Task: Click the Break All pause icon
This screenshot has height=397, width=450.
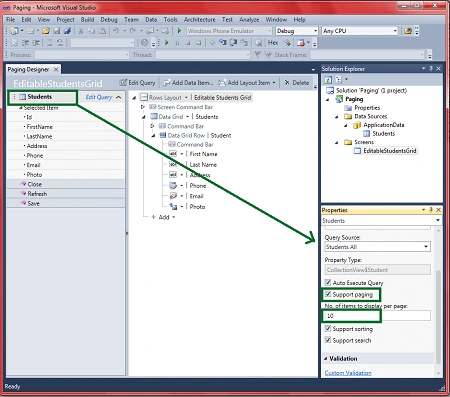Action: (x=177, y=43)
